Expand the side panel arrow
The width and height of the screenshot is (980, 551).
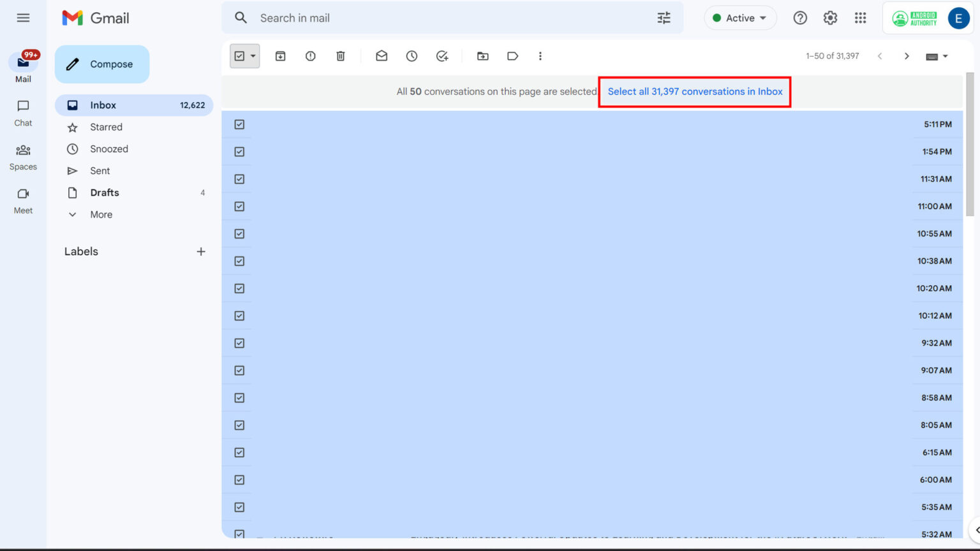[x=976, y=530]
